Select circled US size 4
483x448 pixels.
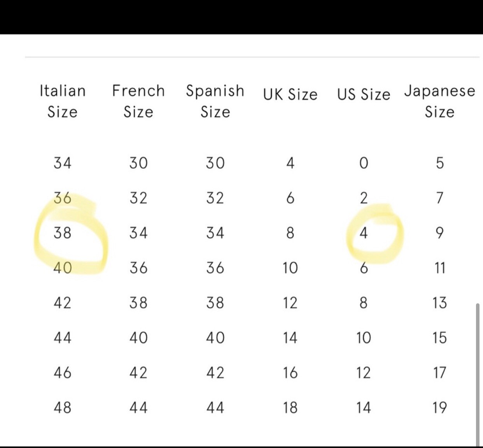(364, 233)
